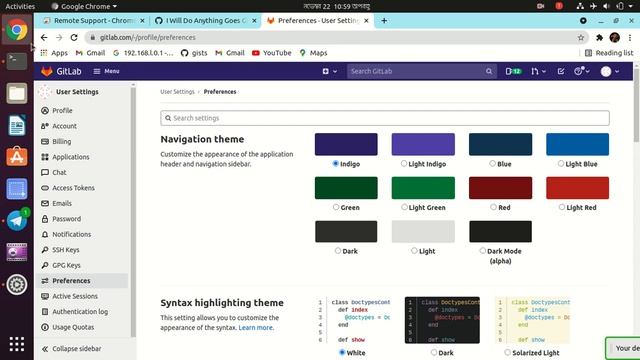This screenshot has width=640, height=360.
Task: Go back in browser history
Action: (44, 38)
